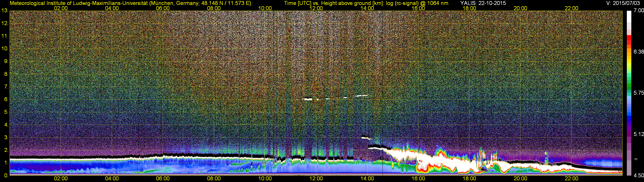Select the 5.75 color scale label
This screenshot has width=644, height=182.
pyautogui.click(x=639, y=93)
